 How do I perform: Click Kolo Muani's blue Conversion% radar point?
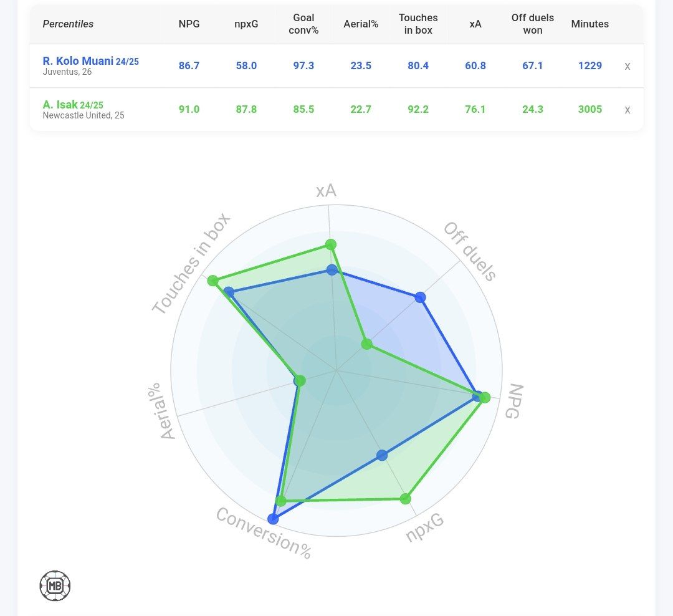(272, 519)
